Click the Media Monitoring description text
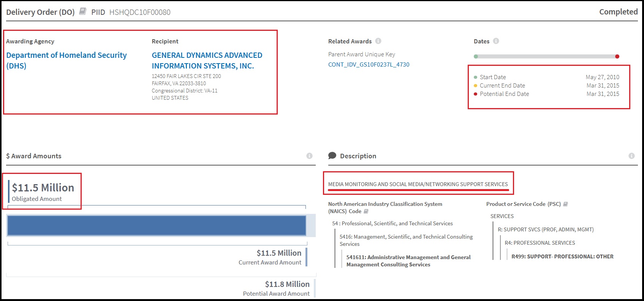 418,184
